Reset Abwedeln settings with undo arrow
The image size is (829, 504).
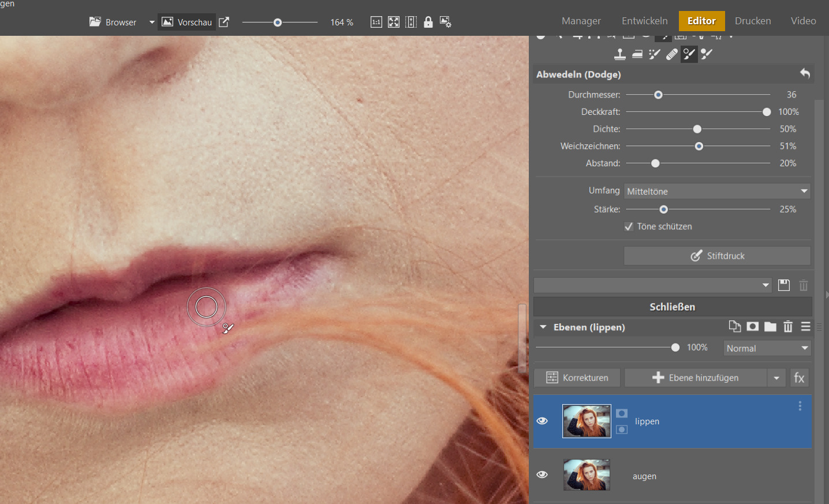click(x=805, y=74)
